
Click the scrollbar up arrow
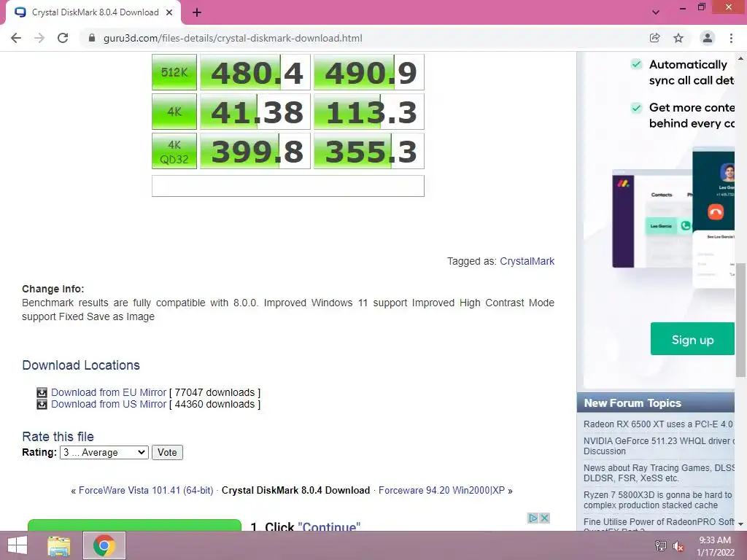[x=741, y=58]
